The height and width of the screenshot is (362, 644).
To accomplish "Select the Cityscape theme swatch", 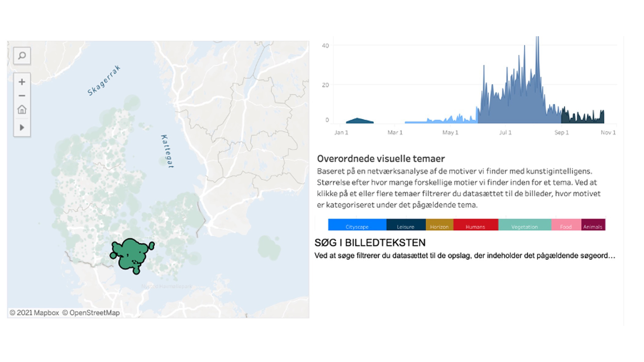I will pyautogui.click(x=357, y=225).
